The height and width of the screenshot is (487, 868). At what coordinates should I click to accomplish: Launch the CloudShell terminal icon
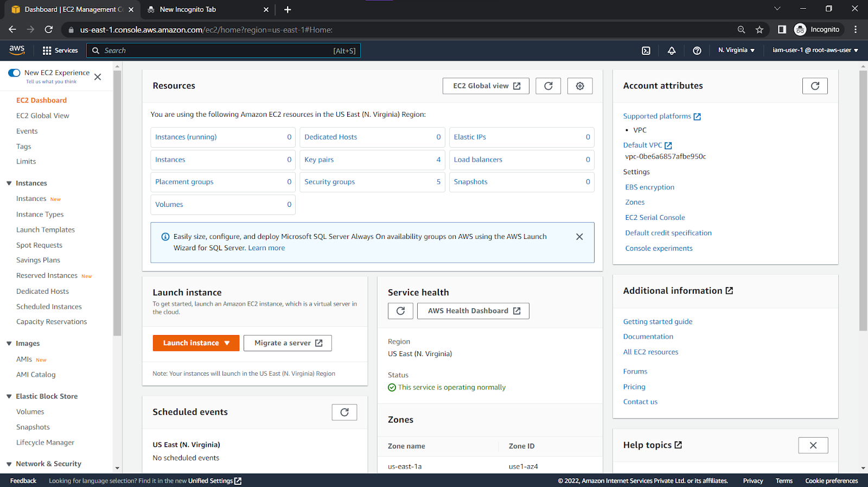coord(646,50)
